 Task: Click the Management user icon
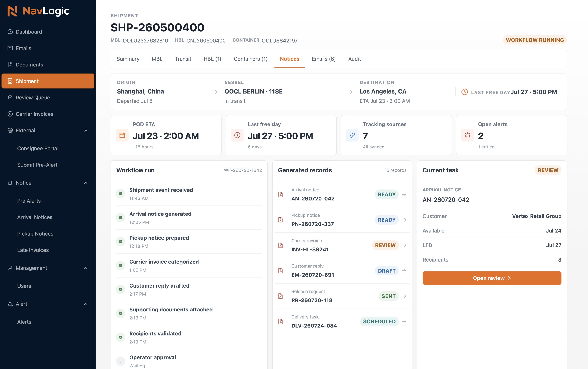(x=10, y=268)
